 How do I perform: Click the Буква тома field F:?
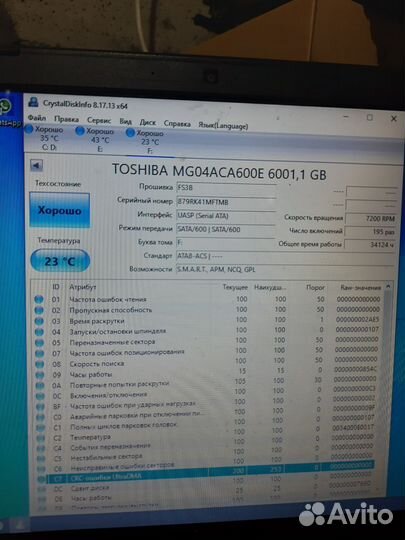(x=226, y=242)
